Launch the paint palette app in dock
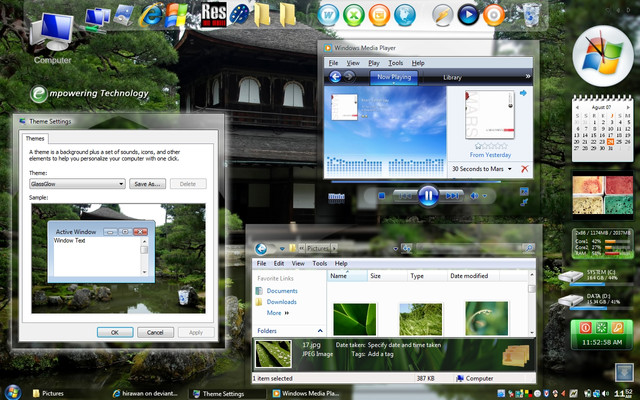 coord(239,15)
